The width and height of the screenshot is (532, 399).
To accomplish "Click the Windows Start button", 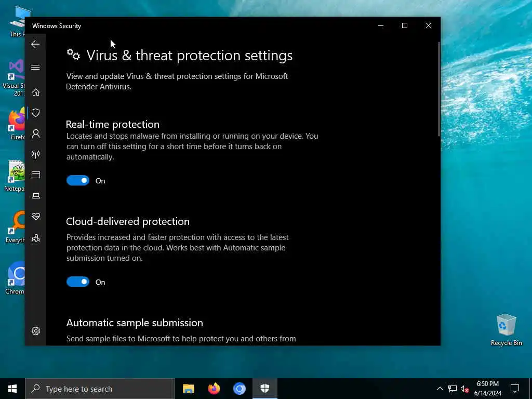I will point(12,389).
